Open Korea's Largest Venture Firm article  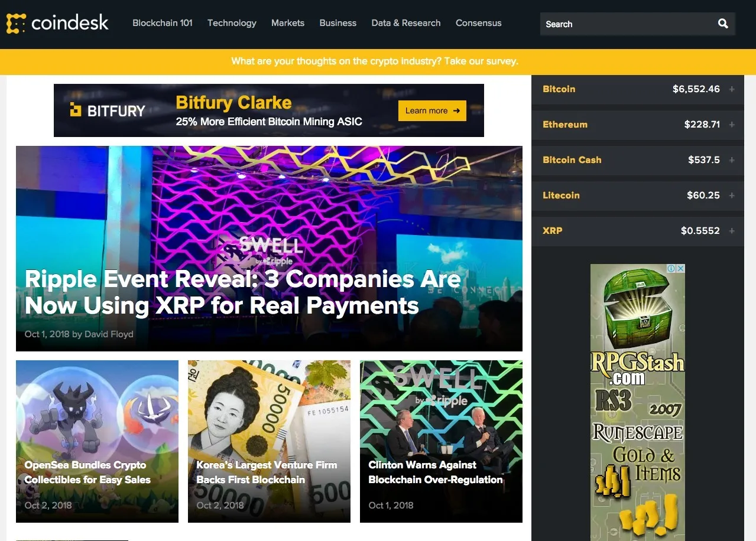tap(269, 441)
